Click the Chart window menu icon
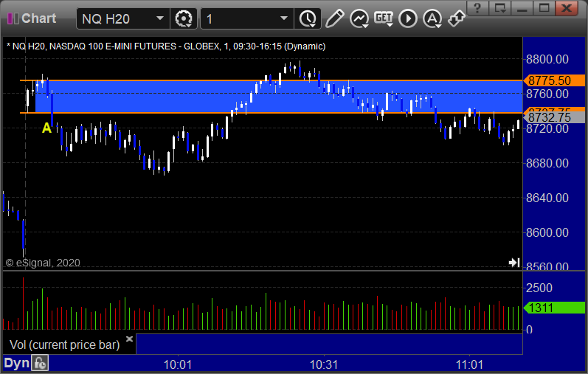Viewport: 588px width, 374px height. point(13,18)
